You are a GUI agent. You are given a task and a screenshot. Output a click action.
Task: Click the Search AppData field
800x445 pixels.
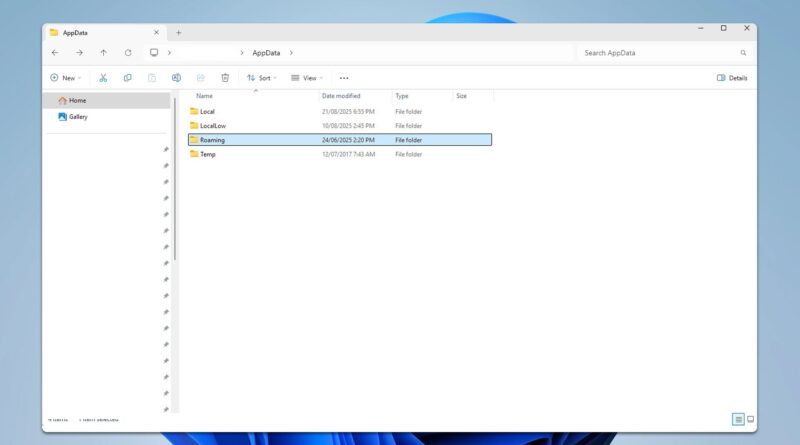[660, 52]
